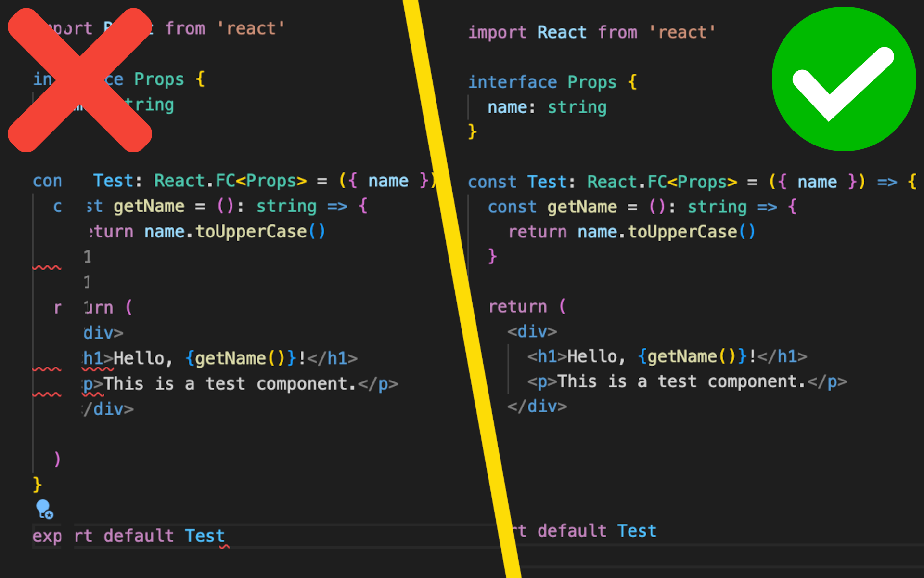Open the blue lightbulb code action
This screenshot has height=578, width=924.
click(44, 509)
